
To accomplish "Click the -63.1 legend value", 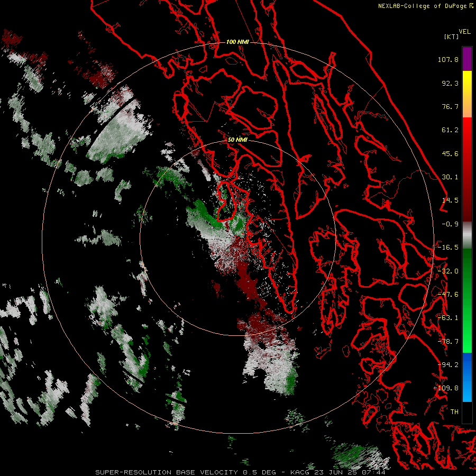I will pos(448,318).
